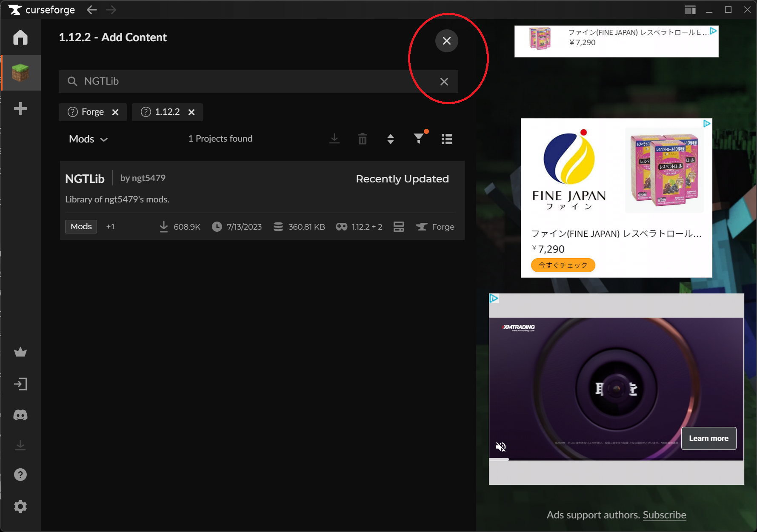The height and width of the screenshot is (532, 757).
Task: Open the top banner Fine Japan ad
Action: click(616, 41)
